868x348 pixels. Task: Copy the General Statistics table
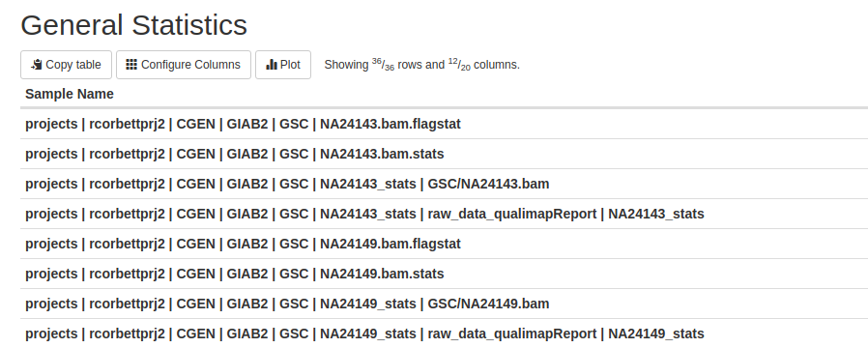[66, 65]
